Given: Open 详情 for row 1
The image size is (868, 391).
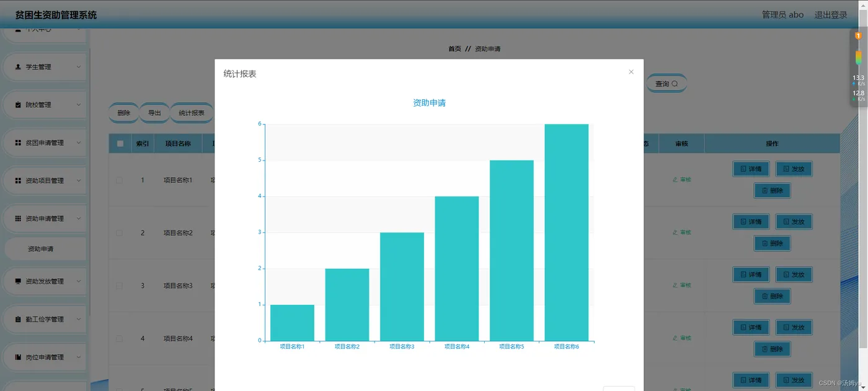Looking at the screenshot, I should click(751, 169).
